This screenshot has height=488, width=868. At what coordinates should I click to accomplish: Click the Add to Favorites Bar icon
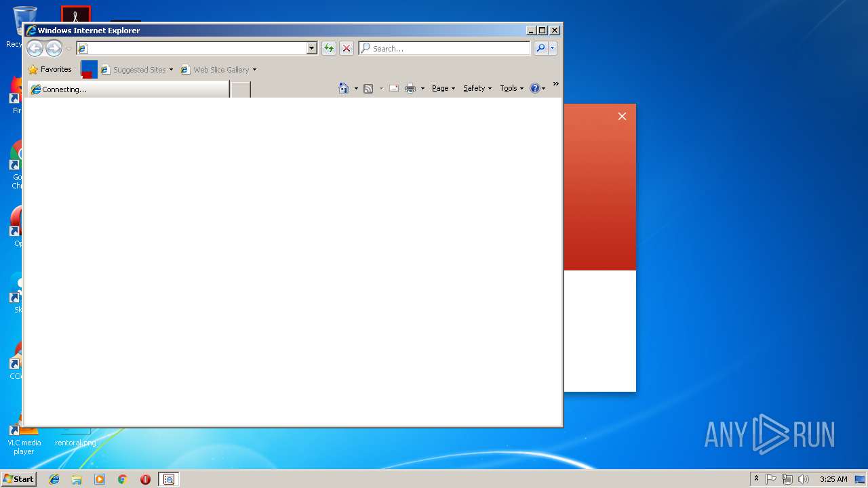pyautogui.click(x=89, y=69)
